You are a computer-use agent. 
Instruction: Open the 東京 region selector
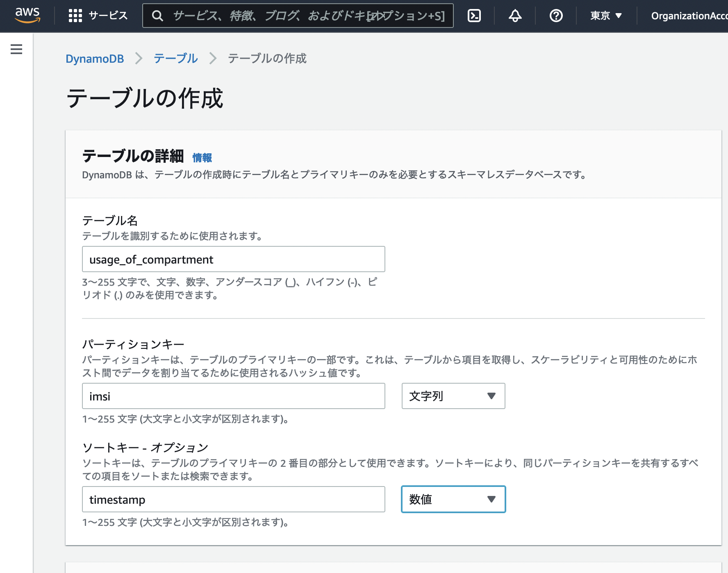click(605, 16)
